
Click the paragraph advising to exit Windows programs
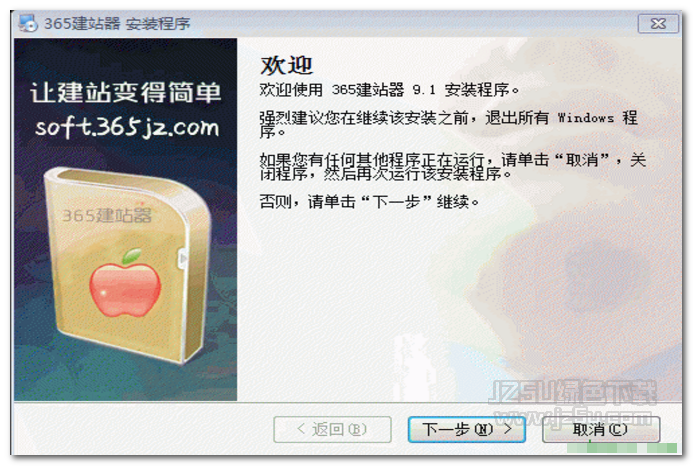point(449,124)
